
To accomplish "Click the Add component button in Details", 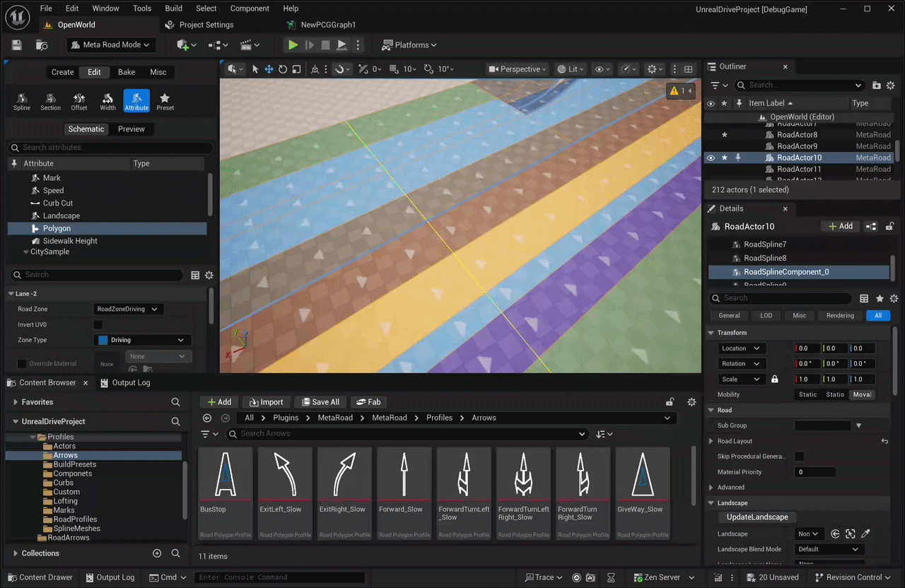I will [x=840, y=226].
